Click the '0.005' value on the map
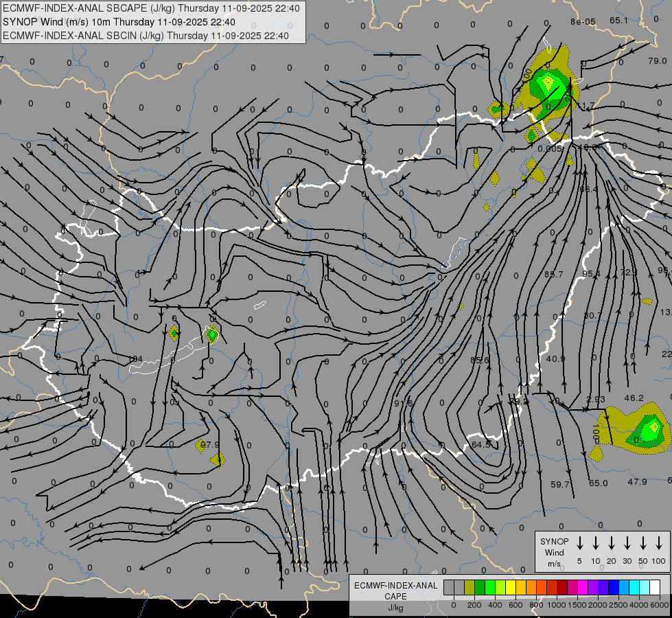Screen dimensions: 672x618 coord(550,148)
